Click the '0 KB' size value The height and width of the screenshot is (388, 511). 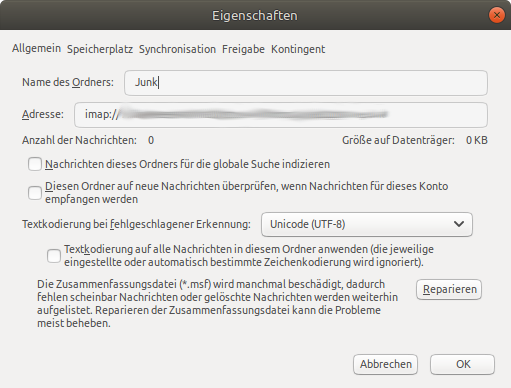click(477, 140)
